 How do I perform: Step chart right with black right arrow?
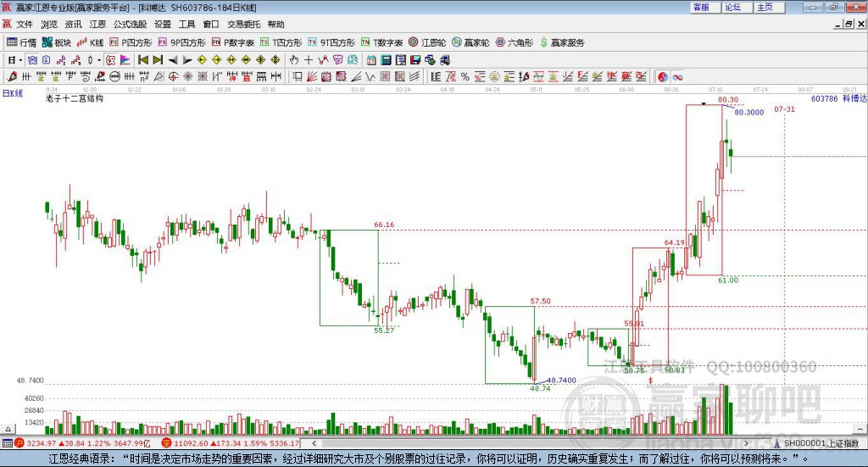pos(187,60)
